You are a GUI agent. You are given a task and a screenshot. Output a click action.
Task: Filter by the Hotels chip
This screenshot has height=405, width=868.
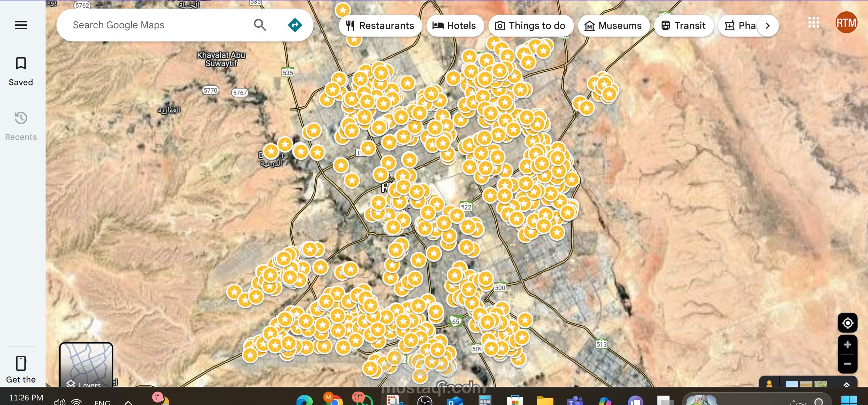tap(455, 26)
